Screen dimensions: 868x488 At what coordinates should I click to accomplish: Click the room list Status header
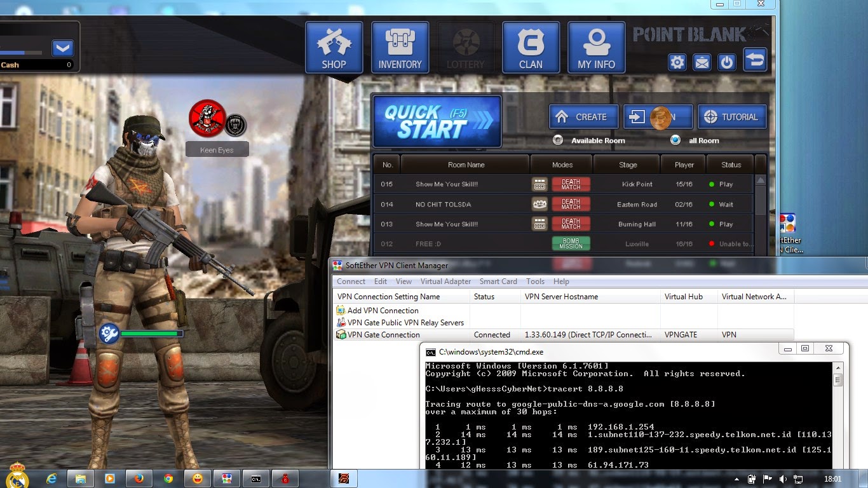[731, 165]
